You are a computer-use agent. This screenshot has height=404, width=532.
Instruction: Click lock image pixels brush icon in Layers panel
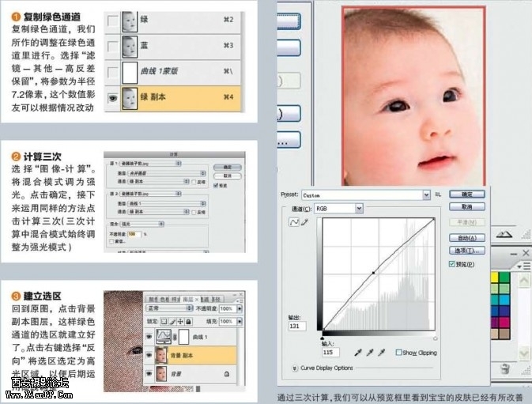(x=172, y=321)
